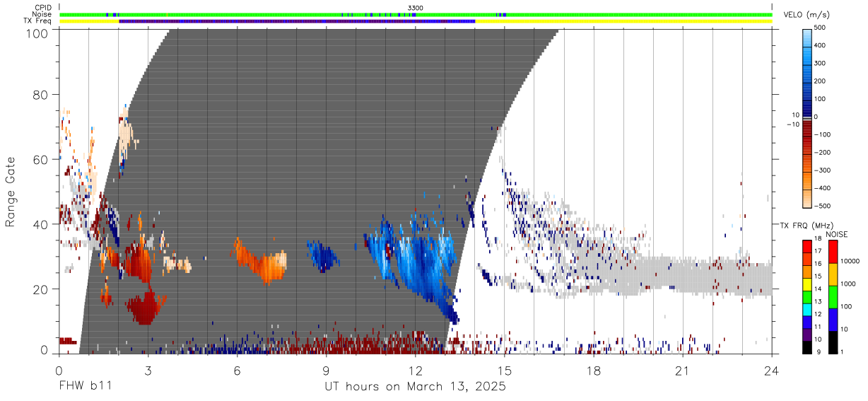Click the 10000 label on noise scale
868x401 pixels.
850,262
